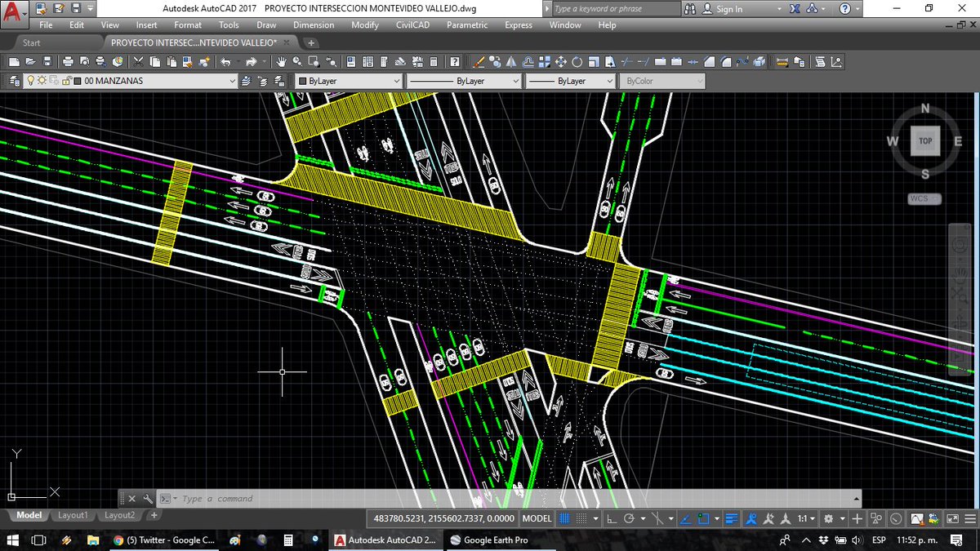
Task: Click the Redo arrow icon
Action: [252, 61]
